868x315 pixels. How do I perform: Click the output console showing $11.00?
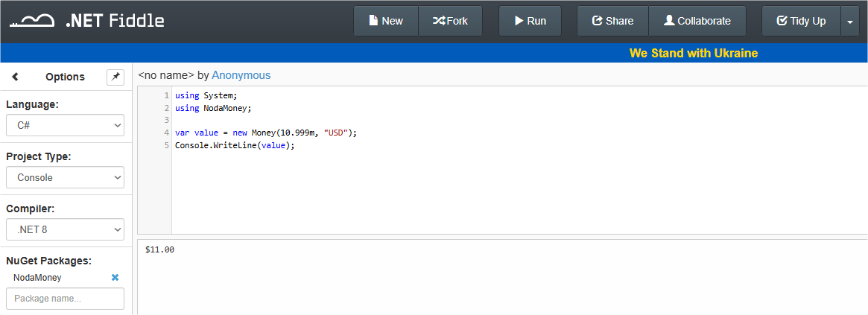503,277
